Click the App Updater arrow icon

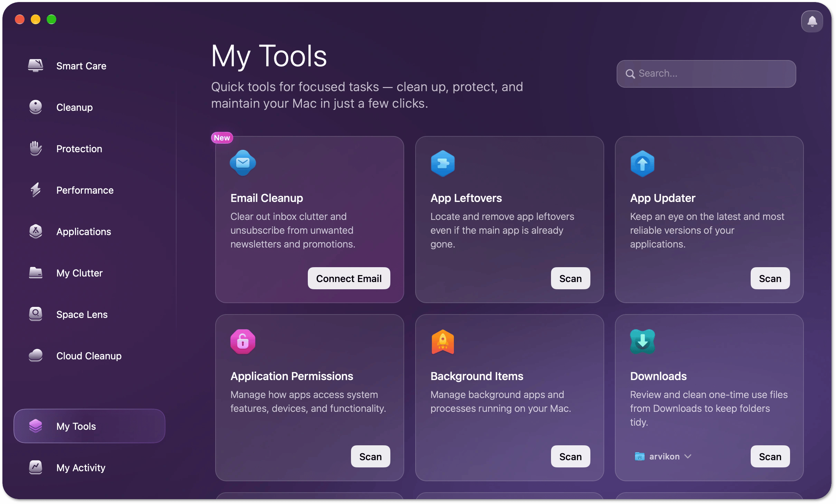[642, 164]
